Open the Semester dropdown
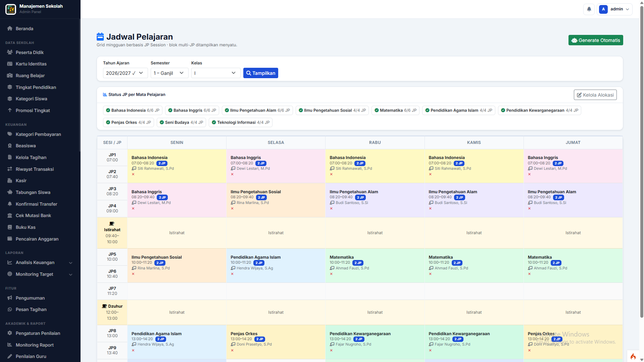This screenshot has width=644, height=362. (x=169, y=73)
